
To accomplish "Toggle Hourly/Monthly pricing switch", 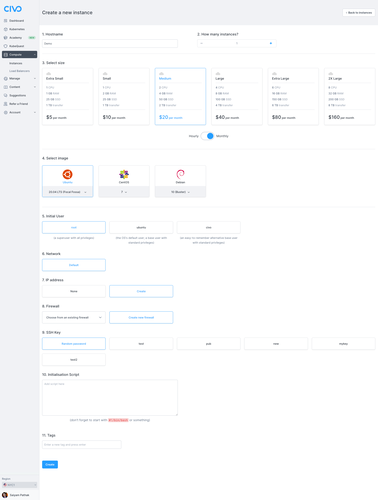I will [207, 136].
